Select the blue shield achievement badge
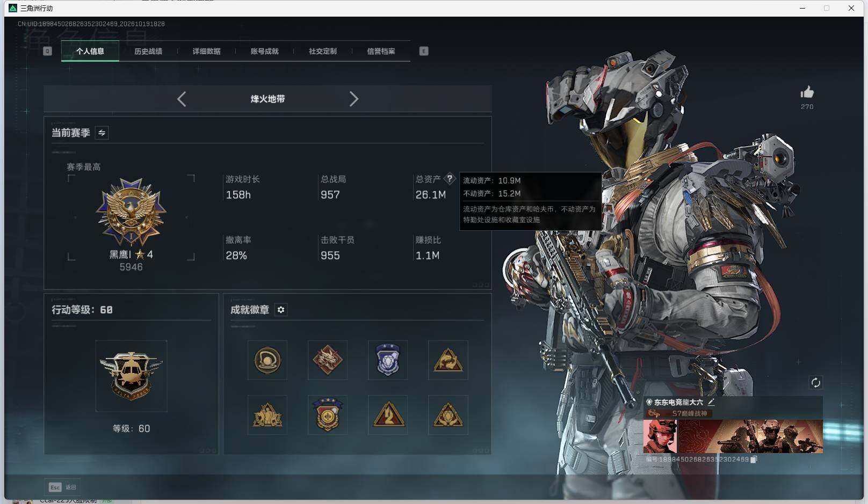 (388, 360)
